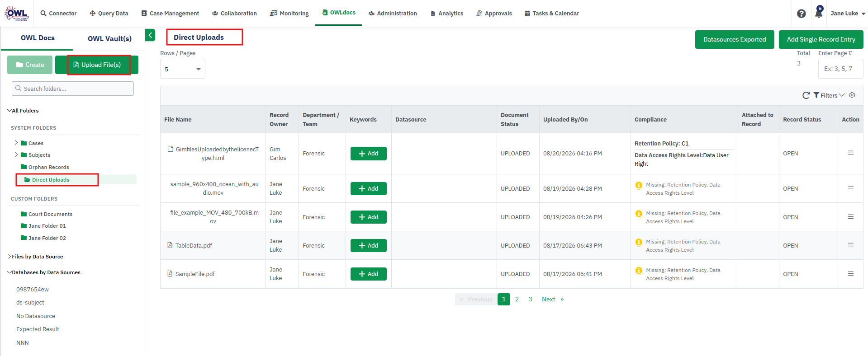Open Datasources Exported
868x356 pixels.
point(735,39)
